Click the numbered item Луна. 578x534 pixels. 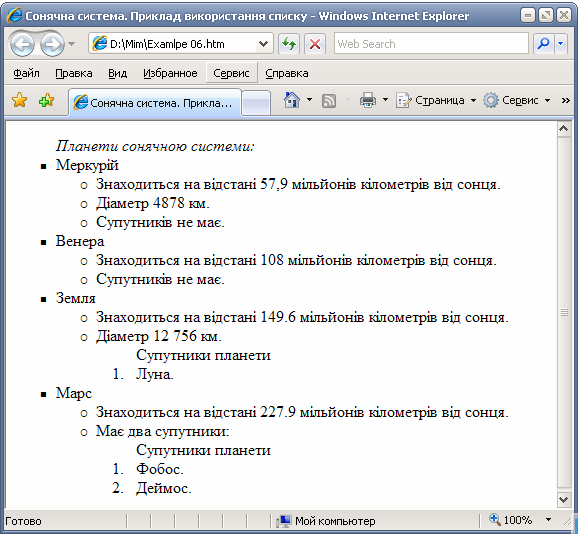click(x=155, y=374)
